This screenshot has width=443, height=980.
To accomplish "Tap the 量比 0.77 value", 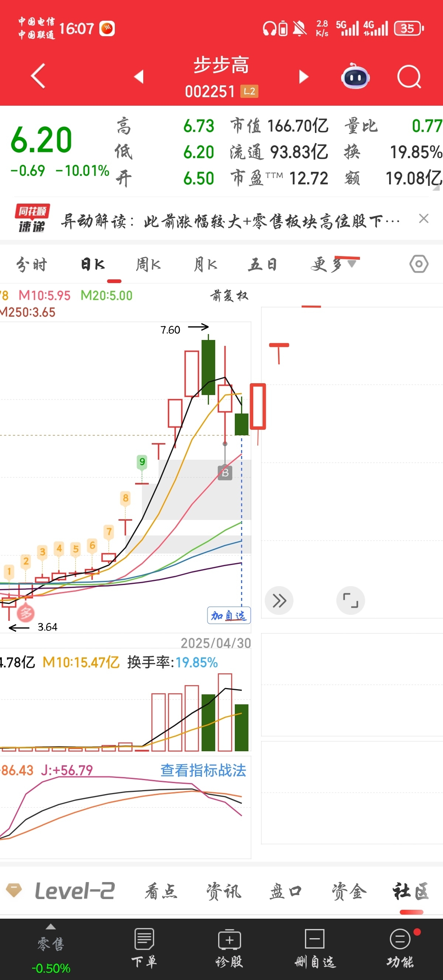I will click(x=393, y=126).
